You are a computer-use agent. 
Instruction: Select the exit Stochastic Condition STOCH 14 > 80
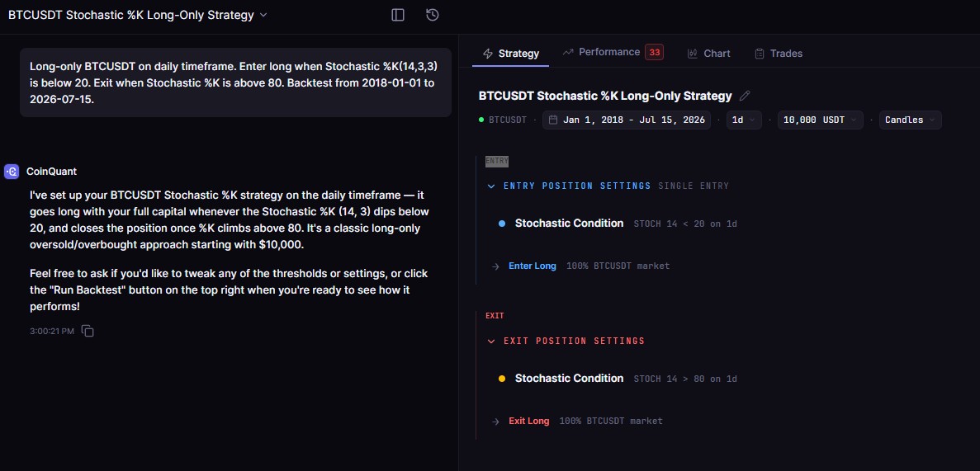click(618, 378)
